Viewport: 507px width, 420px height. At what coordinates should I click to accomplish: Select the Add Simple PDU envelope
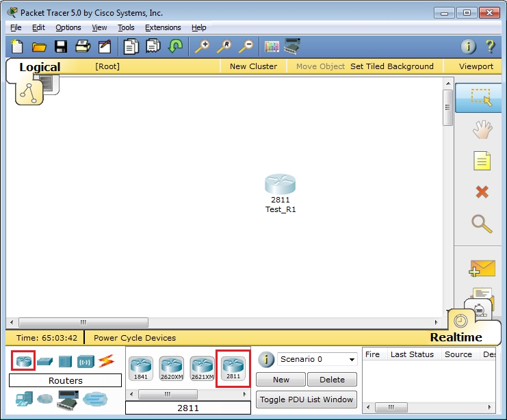tap(482, 268)
